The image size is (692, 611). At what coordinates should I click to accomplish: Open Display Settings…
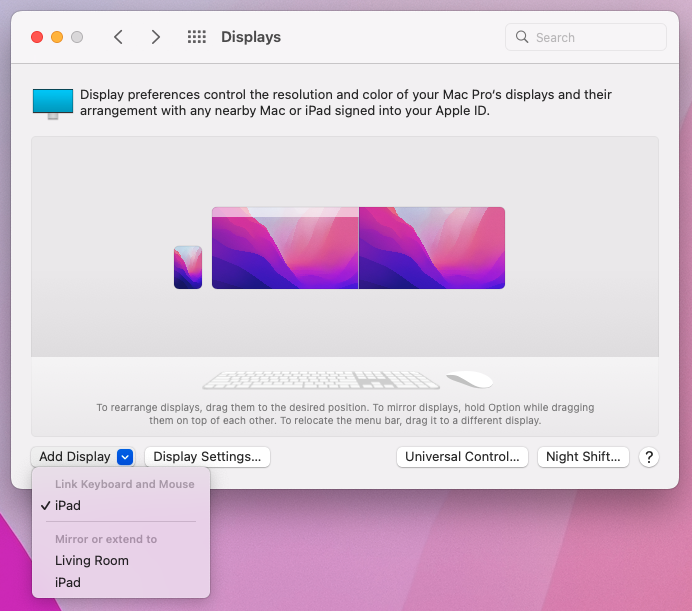click(207, 457)
